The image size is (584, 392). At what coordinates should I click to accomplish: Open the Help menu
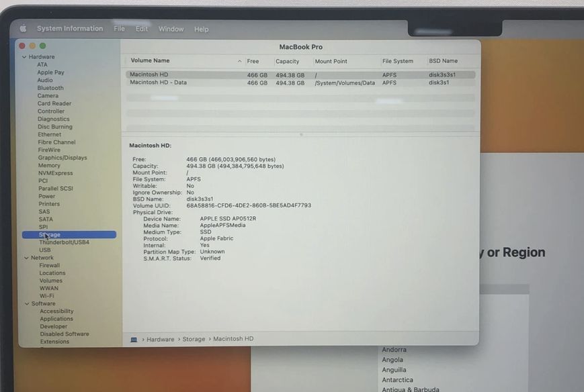pos(201,29)
